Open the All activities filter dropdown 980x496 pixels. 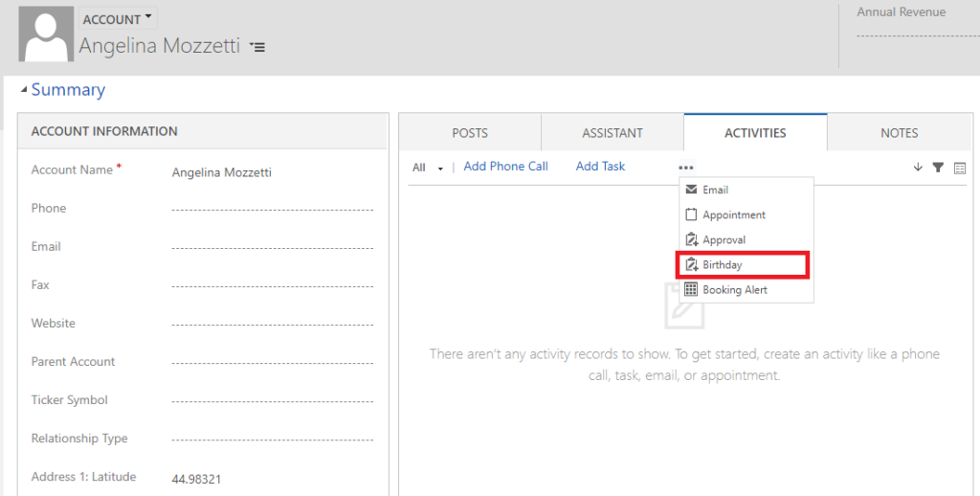click(x=428, y=168)
